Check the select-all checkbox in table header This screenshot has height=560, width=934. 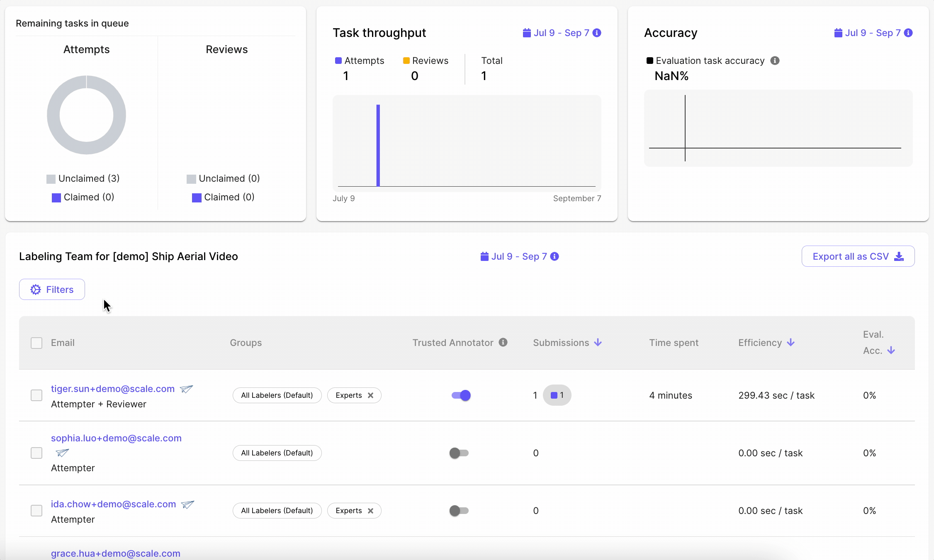[36, 343]
